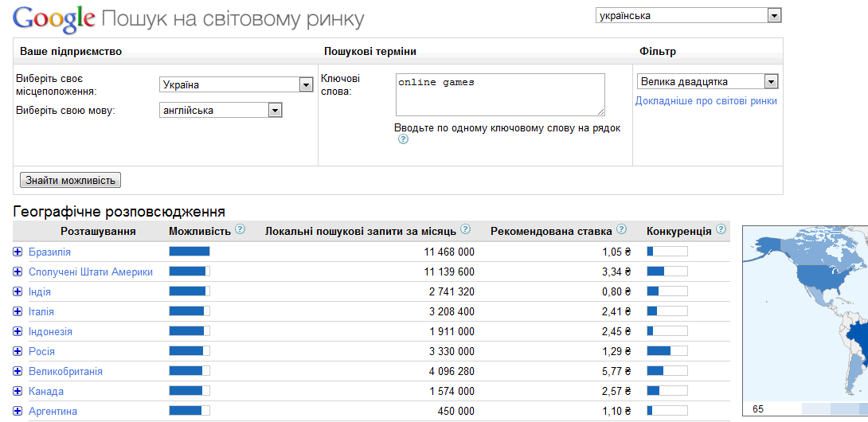Click Канада opportunity bar
868x422 pixels.
189,391
